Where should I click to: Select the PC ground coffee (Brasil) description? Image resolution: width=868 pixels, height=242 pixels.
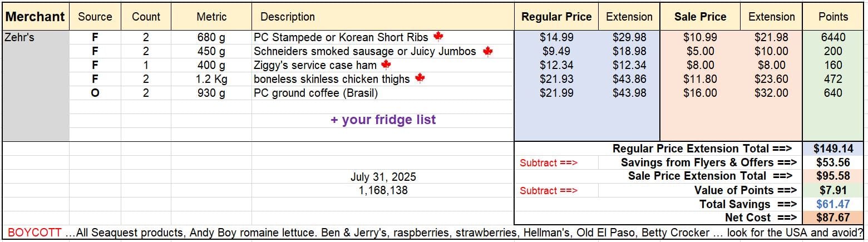pyautogui.click(x=315, y=93)
